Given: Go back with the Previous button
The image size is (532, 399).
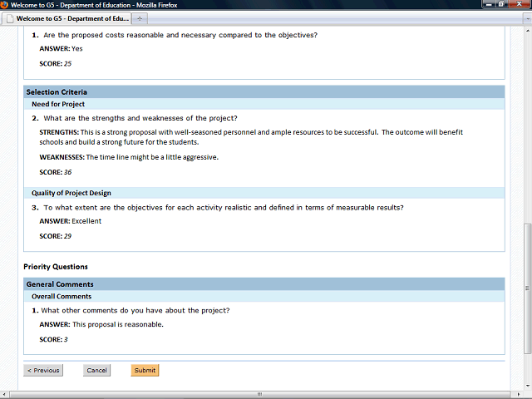Looking at the screenshot, I should coord(43,370).
